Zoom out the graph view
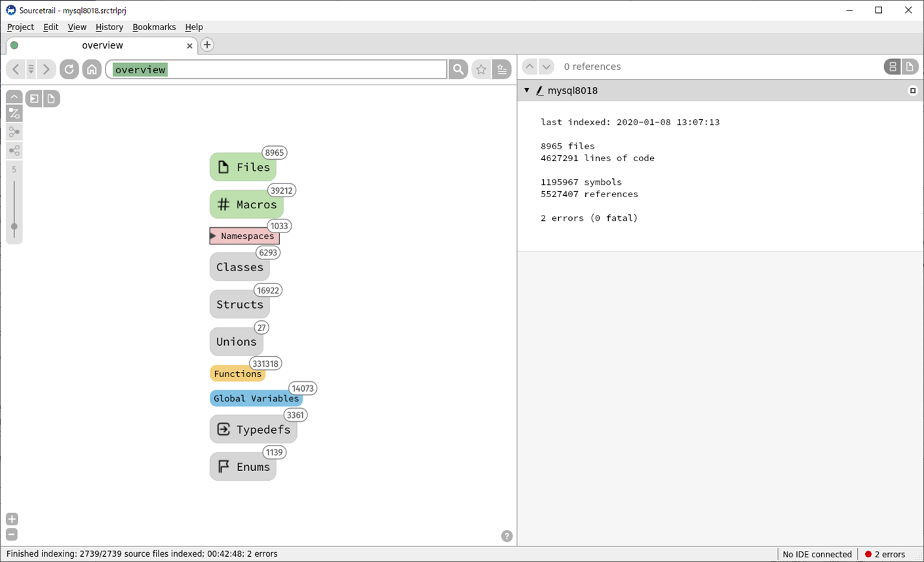Viewport: 924px width, 562px height. click(x=12, y=534)
